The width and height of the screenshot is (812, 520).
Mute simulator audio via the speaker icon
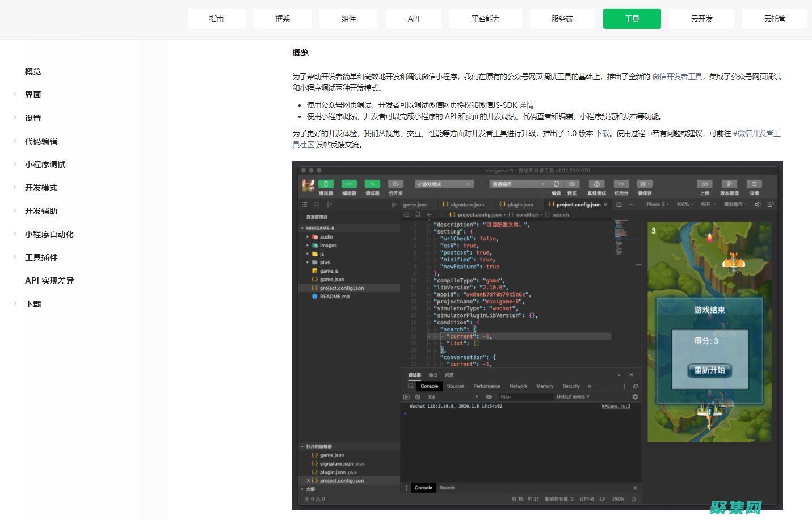click(x=758, y=205)
